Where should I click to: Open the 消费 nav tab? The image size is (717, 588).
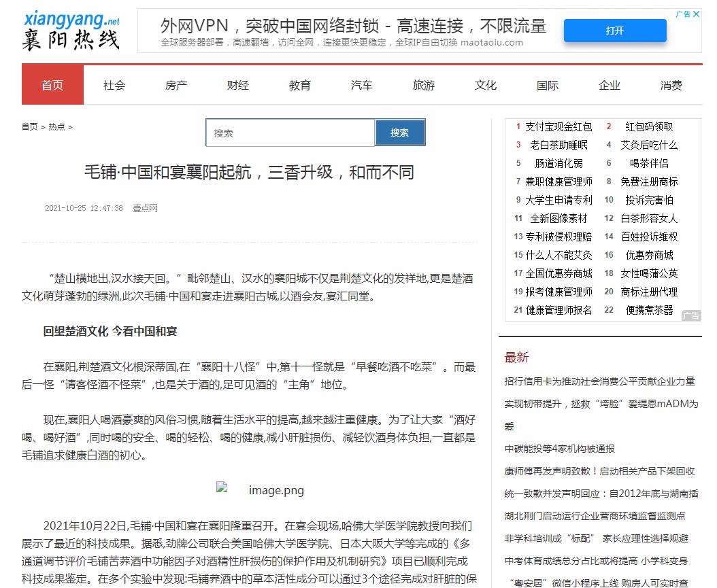(x=671, y=85)
